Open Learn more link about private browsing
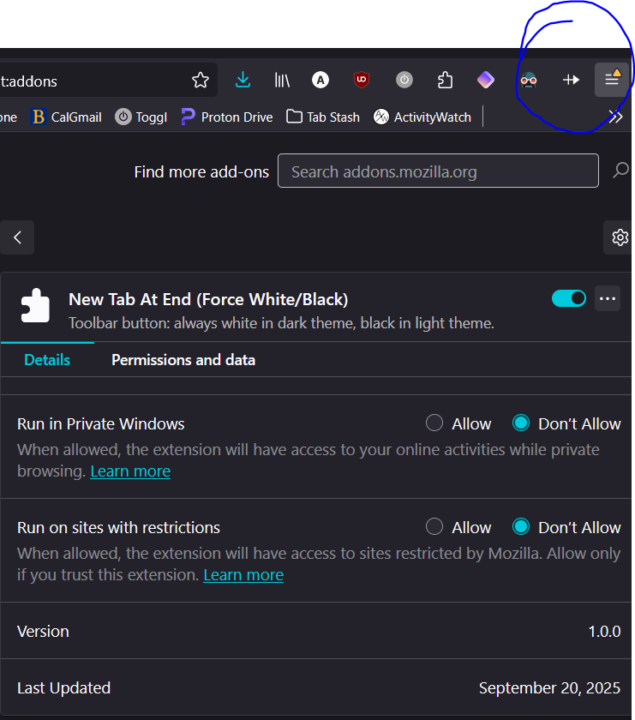 pyautogui.click(x=130, y=471)
